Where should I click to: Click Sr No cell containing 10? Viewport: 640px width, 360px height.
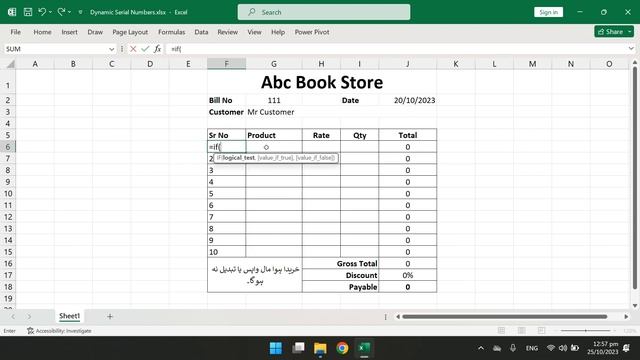point(227,252)
